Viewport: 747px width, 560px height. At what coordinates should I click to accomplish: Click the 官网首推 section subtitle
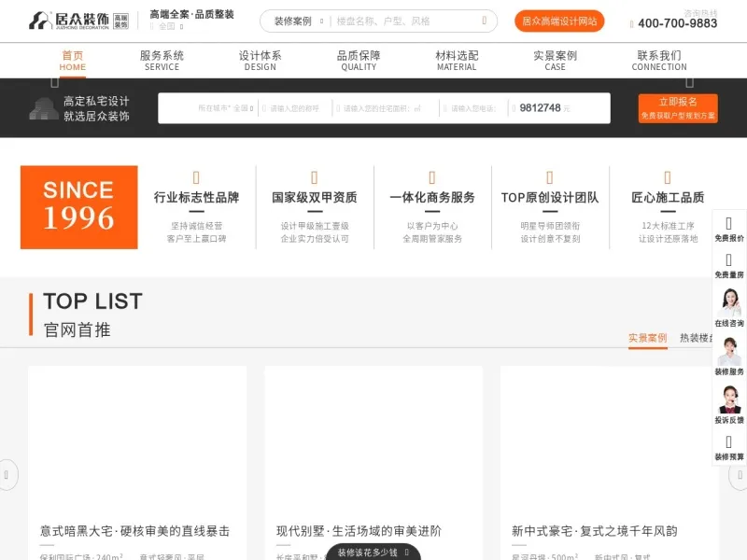click(x=78, y=329)
